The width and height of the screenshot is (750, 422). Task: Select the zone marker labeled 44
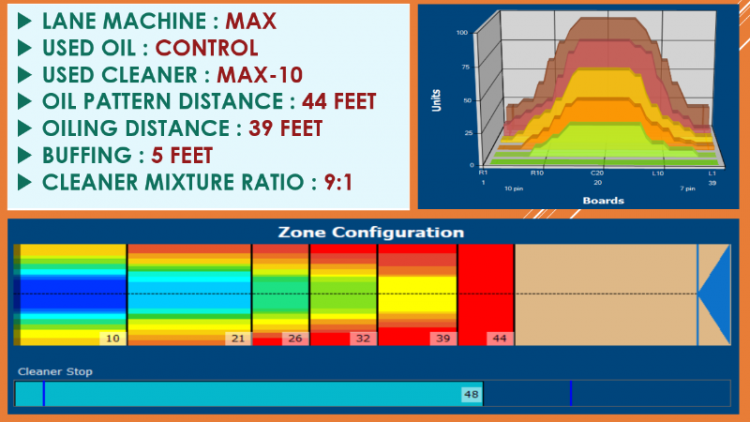(x=499, y=339)
